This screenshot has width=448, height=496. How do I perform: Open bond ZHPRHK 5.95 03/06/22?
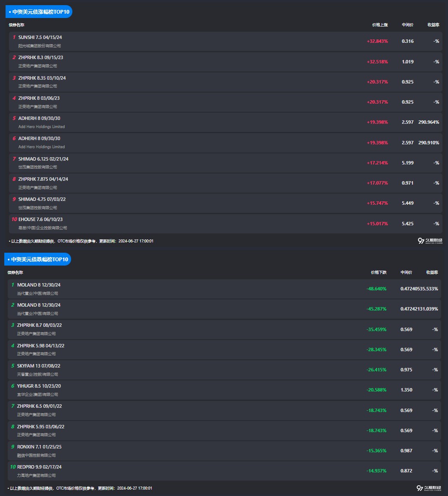[x=41, y=427]
